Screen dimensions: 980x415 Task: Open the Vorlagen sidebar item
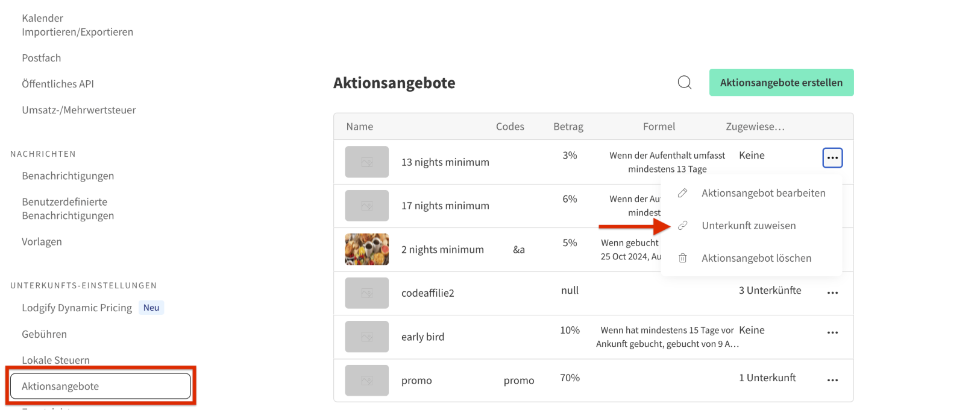point(42,241)
